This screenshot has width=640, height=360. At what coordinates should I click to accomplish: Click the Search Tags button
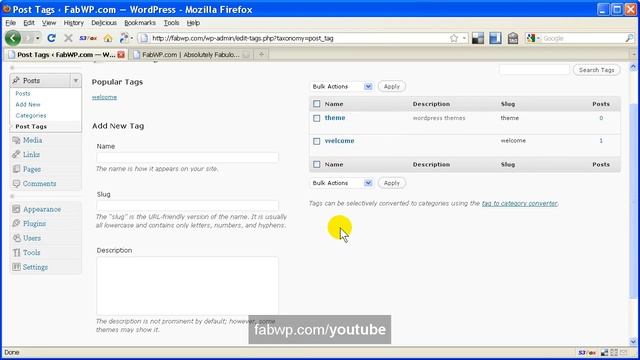tap(596, 70)
